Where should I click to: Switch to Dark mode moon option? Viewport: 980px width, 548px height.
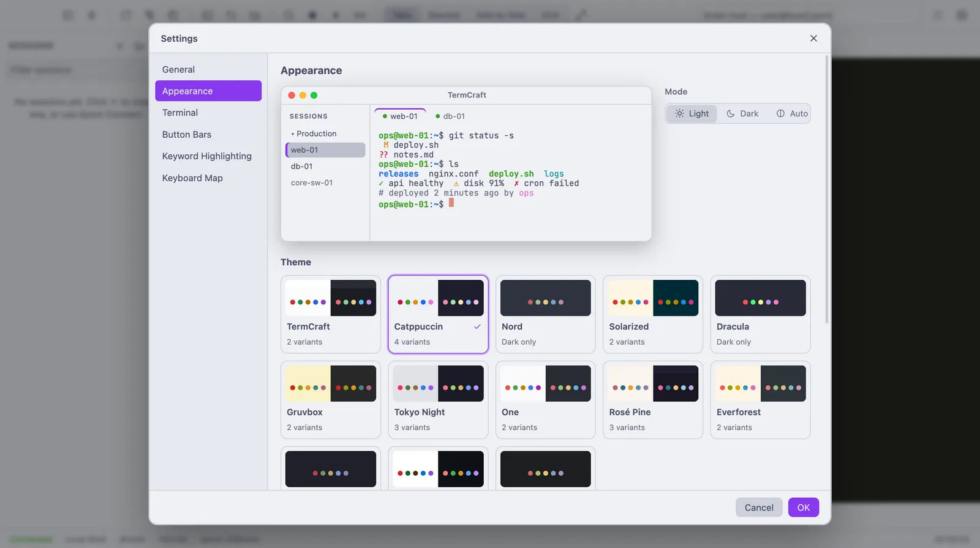tap(742, 114)
